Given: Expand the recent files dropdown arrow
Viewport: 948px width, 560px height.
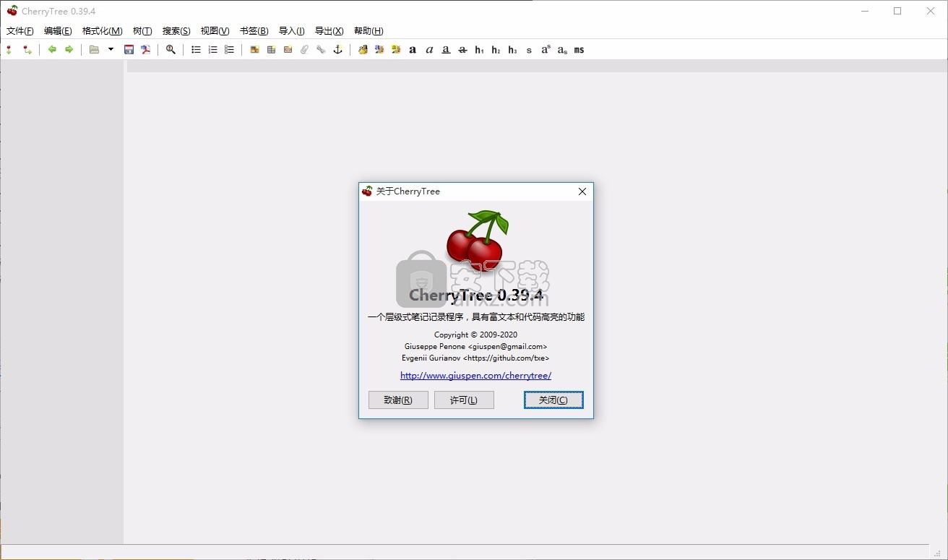Looking at the screenshot, I should [111, 50].
